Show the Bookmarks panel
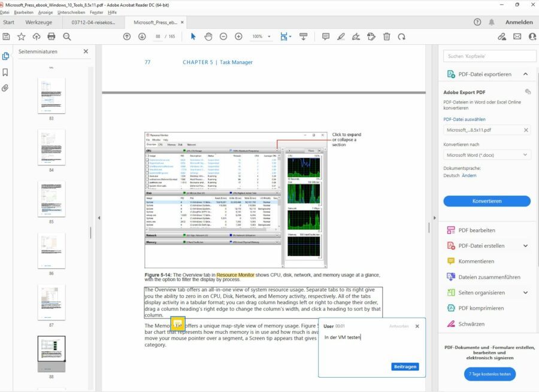 [x=6, y=71]
